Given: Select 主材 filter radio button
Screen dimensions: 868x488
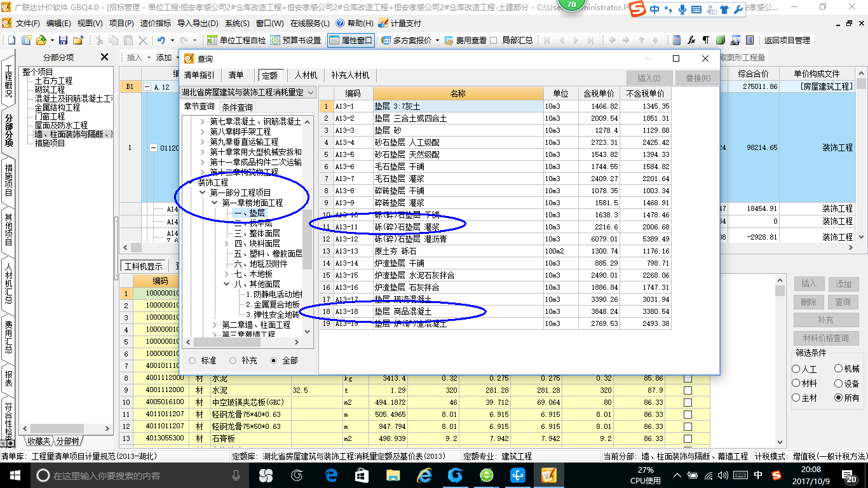Looking at the screenshot, I should 796,398.
